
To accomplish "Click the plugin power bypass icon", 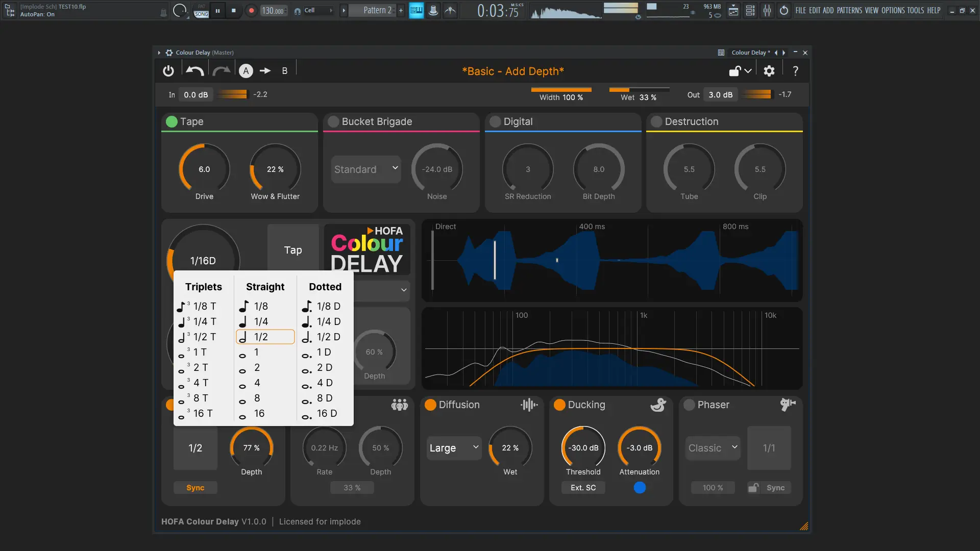I will click(x=168, y=71).
